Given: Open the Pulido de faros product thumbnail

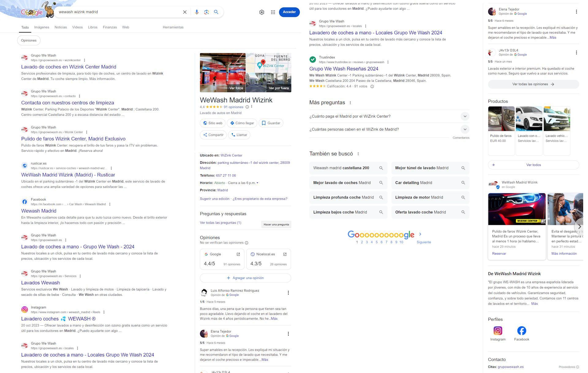Looking at the screenshot, I should click(501, 119).
